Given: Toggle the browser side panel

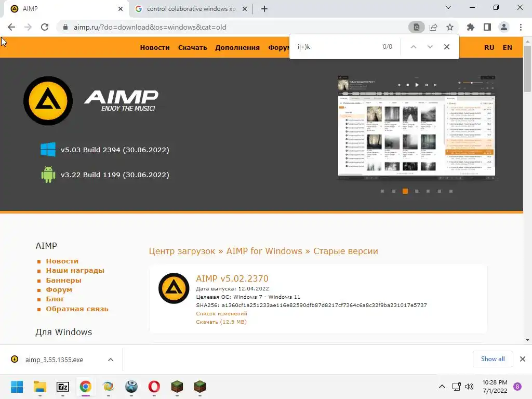Looking at the screenshot, I should click(x=487, y=27).
